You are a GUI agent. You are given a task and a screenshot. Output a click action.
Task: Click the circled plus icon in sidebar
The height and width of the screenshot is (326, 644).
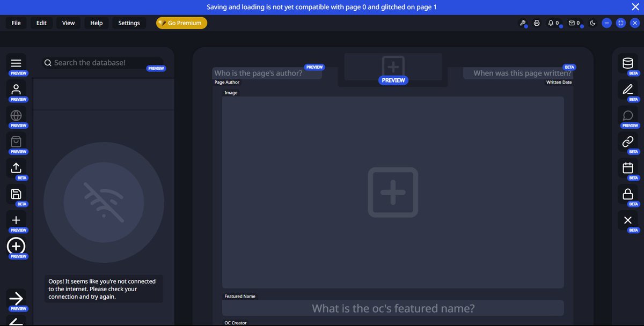[x=16, y=246]
